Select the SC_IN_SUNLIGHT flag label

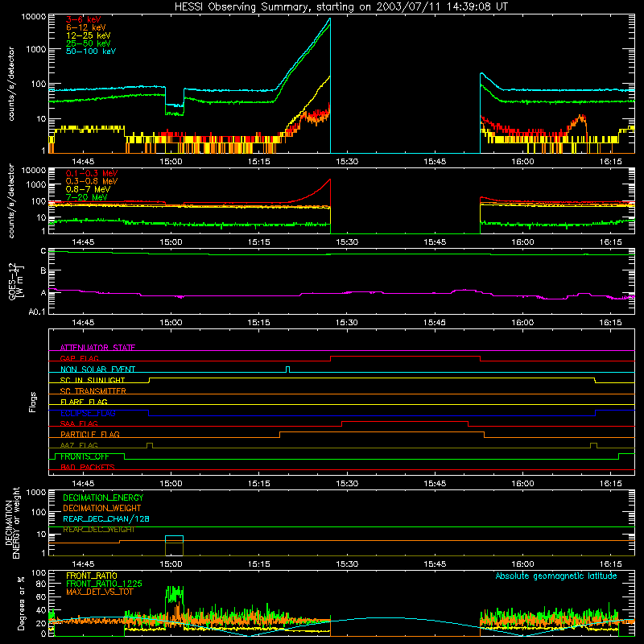(x=93, y=380)
